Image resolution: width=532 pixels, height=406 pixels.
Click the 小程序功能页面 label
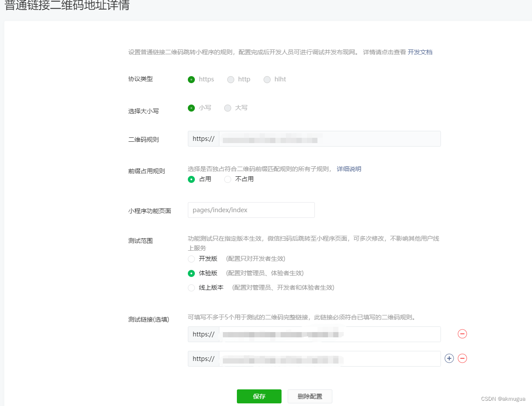tap(150, 211)
